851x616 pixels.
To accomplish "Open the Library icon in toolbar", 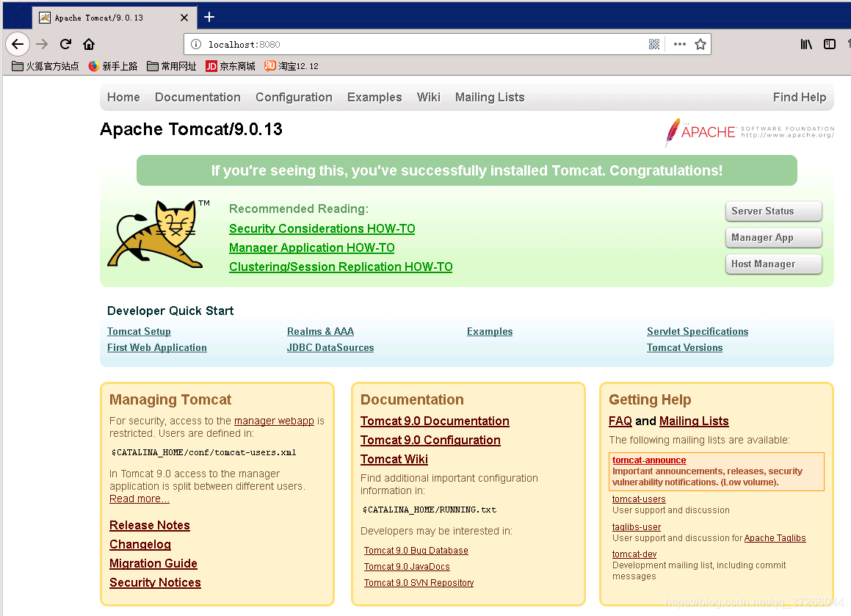I will point(806,44).
